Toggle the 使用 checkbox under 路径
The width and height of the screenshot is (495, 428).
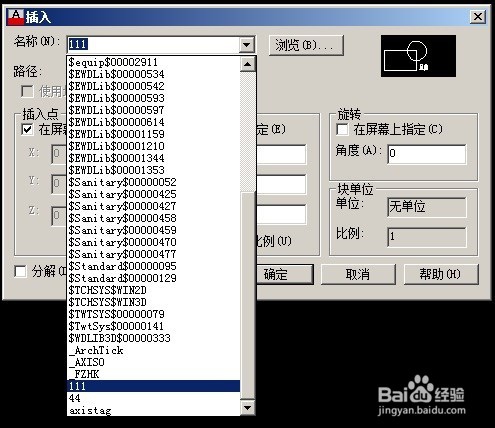point(27,91)
